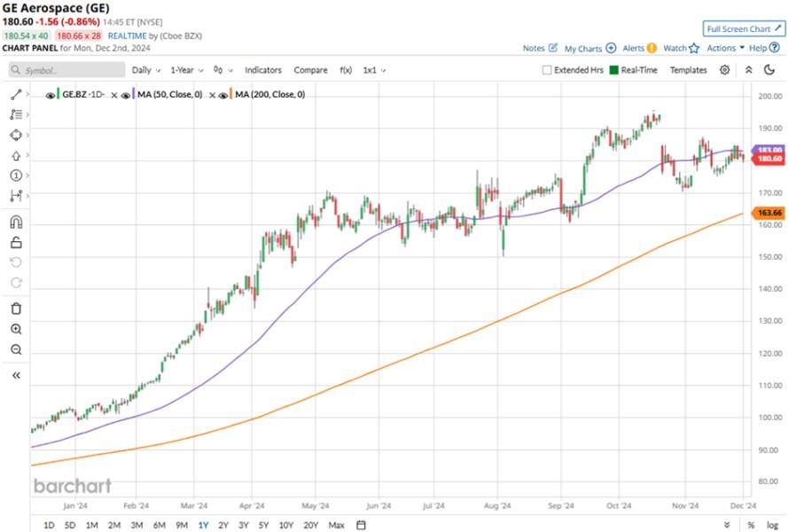Redo the last drawing action
Image resolution: width=789 pixels, height=532 pixels.
point(16,283)
